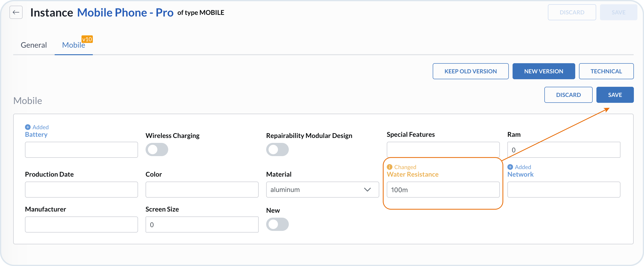Enable the Wireless Charging toggle
This screenshot has height=266, width=644.
[x=157, y=150]
